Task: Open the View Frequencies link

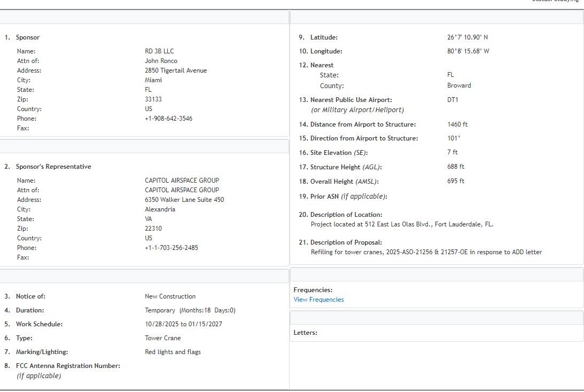Action: tap(318, 300)
